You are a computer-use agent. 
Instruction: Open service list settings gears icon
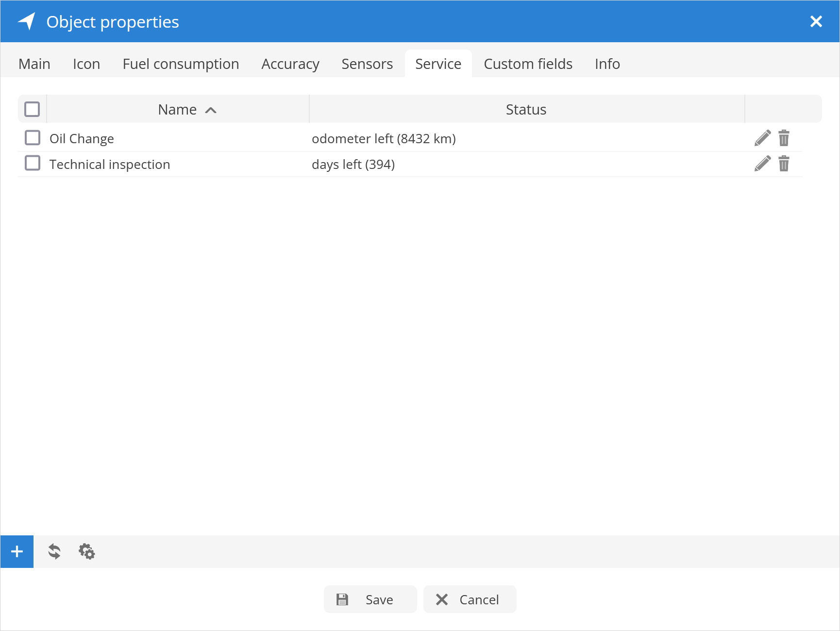87,551
